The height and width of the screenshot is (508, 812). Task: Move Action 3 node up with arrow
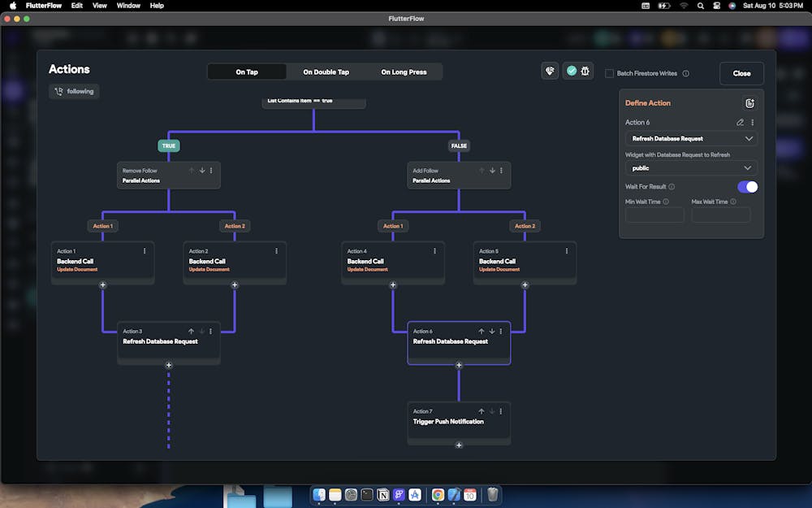(x=191, y=332)
